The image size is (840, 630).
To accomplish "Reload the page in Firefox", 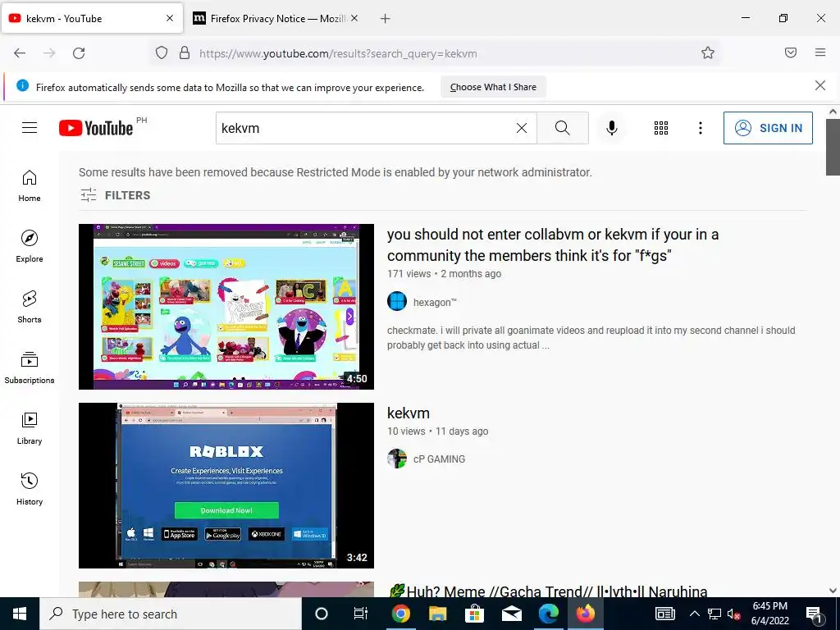I will coord(79,53).
